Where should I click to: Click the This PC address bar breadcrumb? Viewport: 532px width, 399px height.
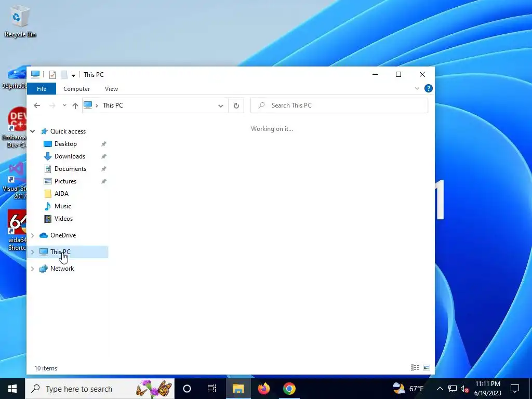click(113, 105)
